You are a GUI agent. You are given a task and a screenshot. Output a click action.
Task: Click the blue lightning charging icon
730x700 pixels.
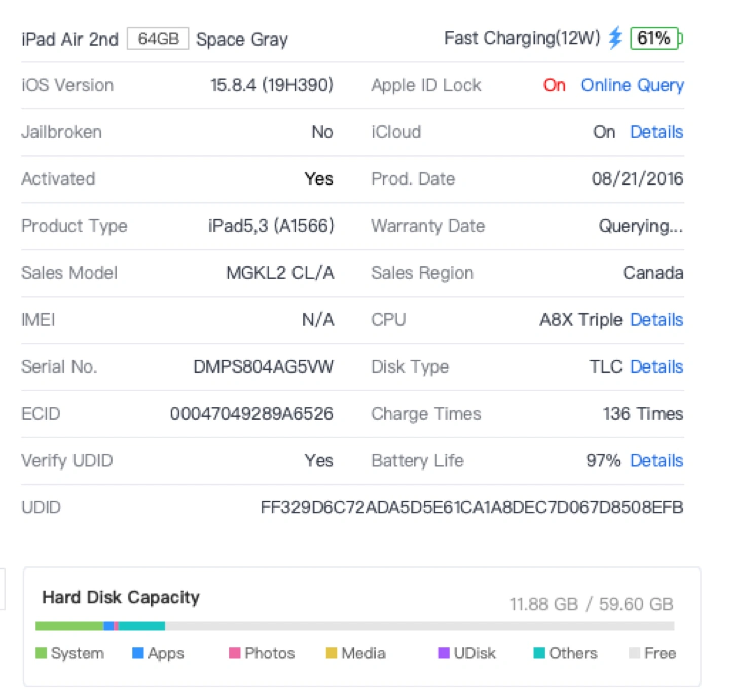point(615,38)
